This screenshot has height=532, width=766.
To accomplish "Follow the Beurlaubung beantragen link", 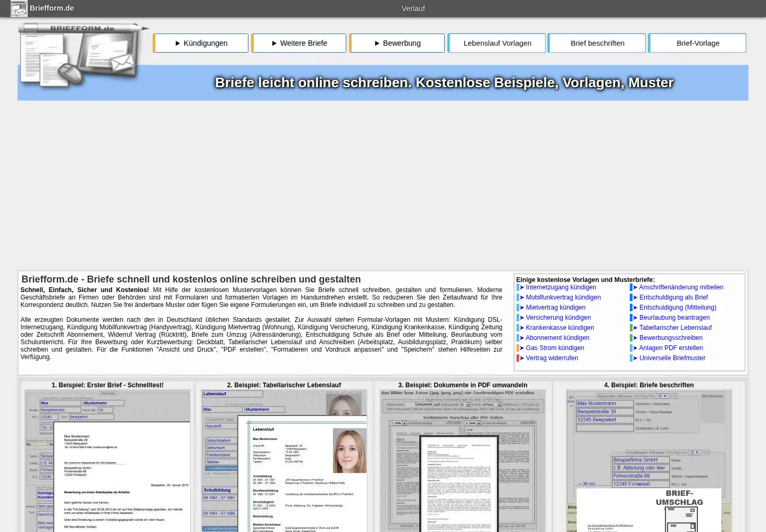I will 675,318.
